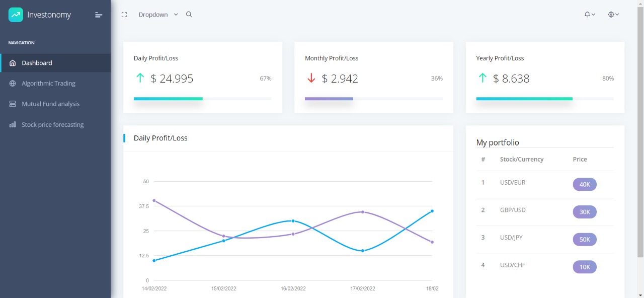Click the red down arrow on Monthly Profit/Loss card

311,78
